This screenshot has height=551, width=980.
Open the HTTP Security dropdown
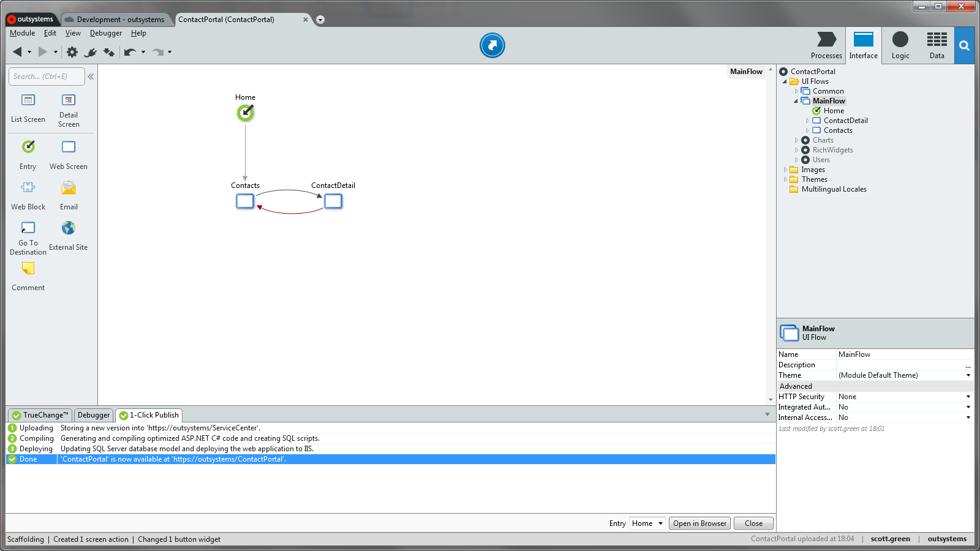967,396
